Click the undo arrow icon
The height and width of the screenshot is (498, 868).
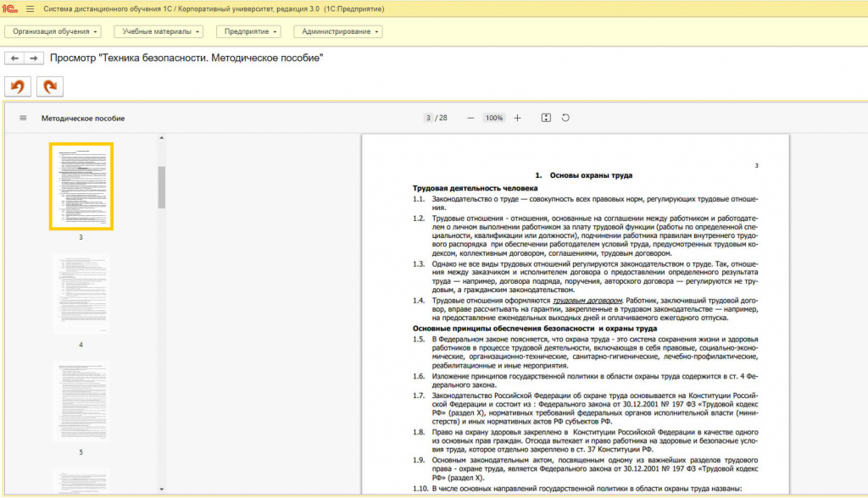point(16,86)
